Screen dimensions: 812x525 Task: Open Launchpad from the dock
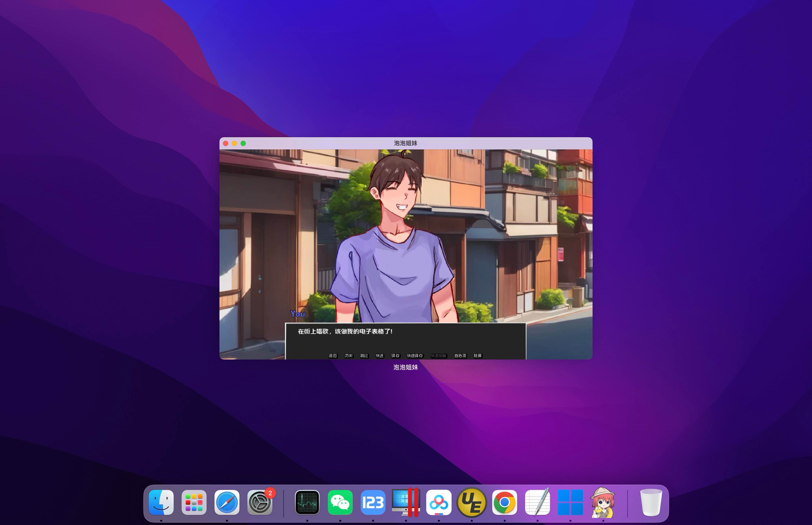click(x=194, y=502)
